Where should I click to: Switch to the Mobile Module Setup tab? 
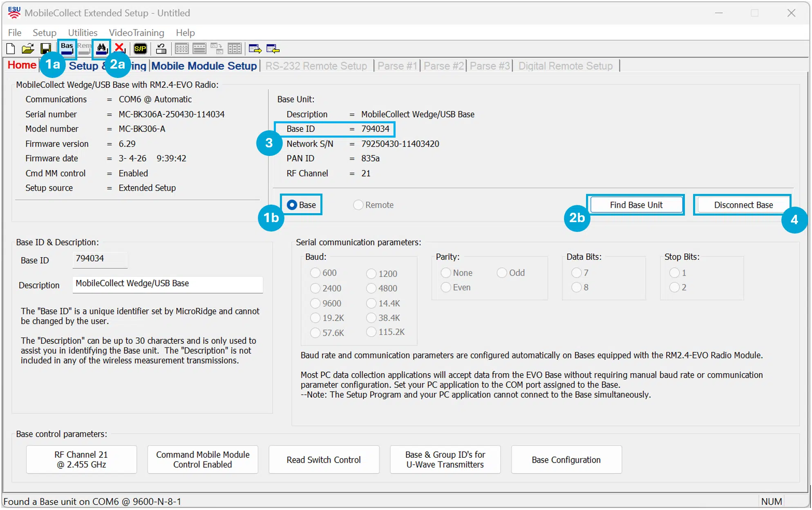[x=204, y=66]
